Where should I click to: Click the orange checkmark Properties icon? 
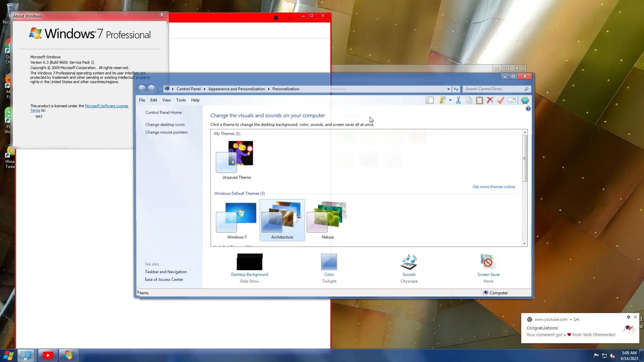pos(501,100)
